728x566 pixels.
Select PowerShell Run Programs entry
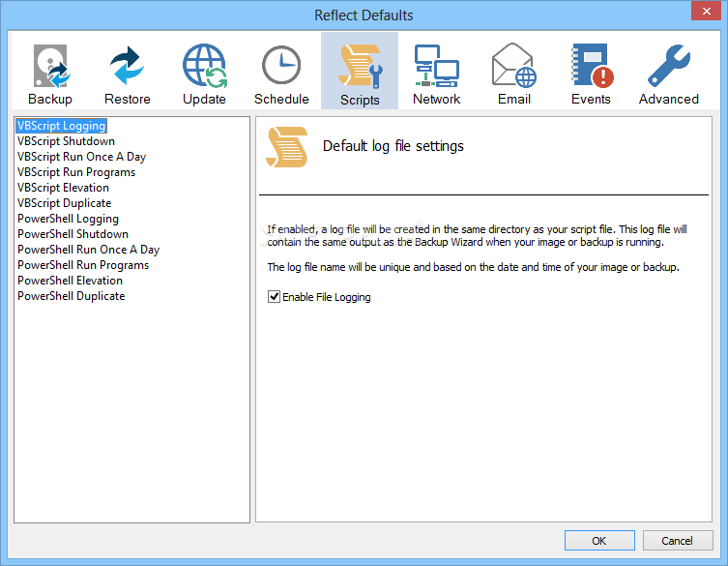[83, 265]
